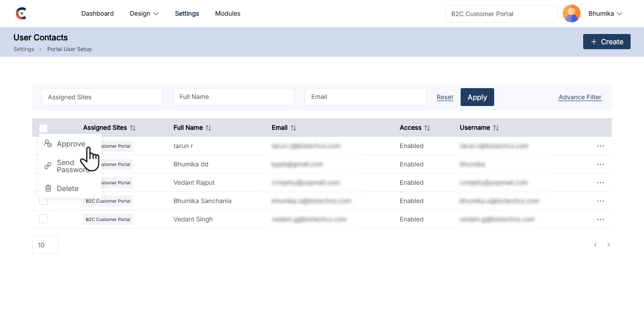The height and width of the screenshot is (327, 644).
Task: Go to previous page arrow
Action: [x=595, y=245]
